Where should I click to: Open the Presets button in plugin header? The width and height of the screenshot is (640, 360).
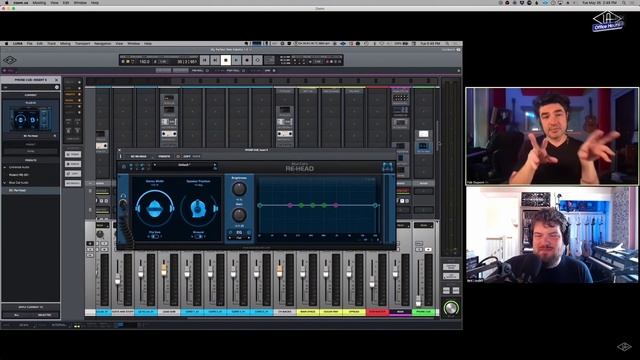click(x=164, y=156)
